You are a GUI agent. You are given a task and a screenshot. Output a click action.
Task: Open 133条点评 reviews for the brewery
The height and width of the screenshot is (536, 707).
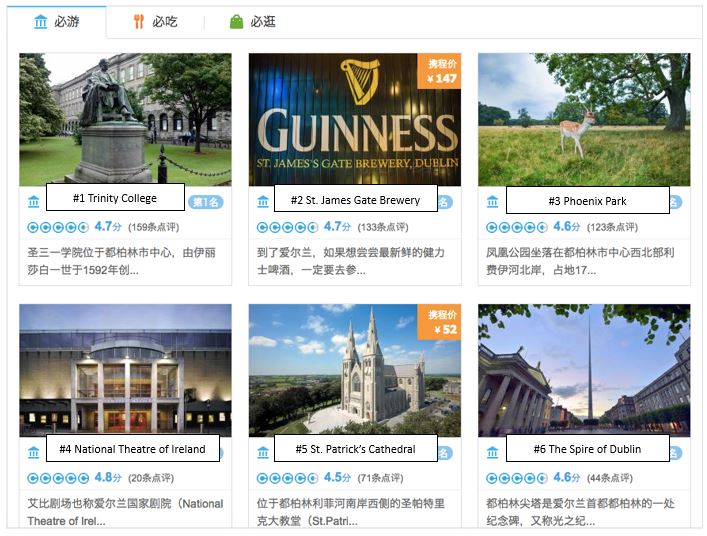[x=383, y=227]
